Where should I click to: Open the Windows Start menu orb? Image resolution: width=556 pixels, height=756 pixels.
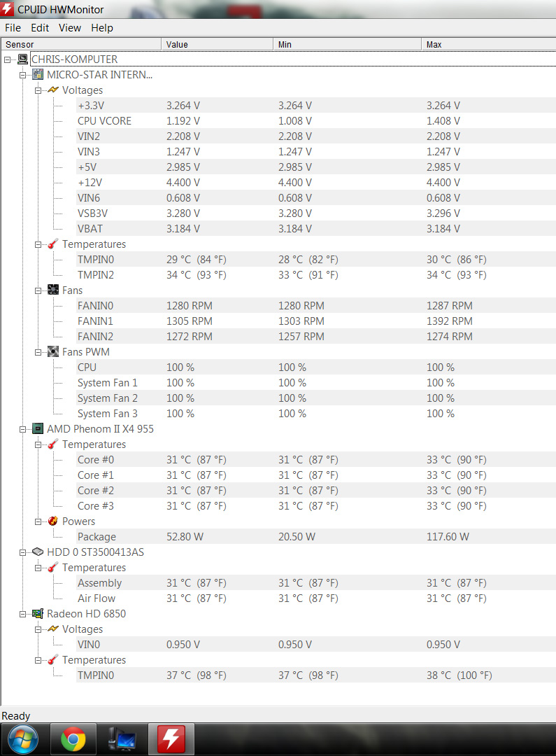click(24, 739)
